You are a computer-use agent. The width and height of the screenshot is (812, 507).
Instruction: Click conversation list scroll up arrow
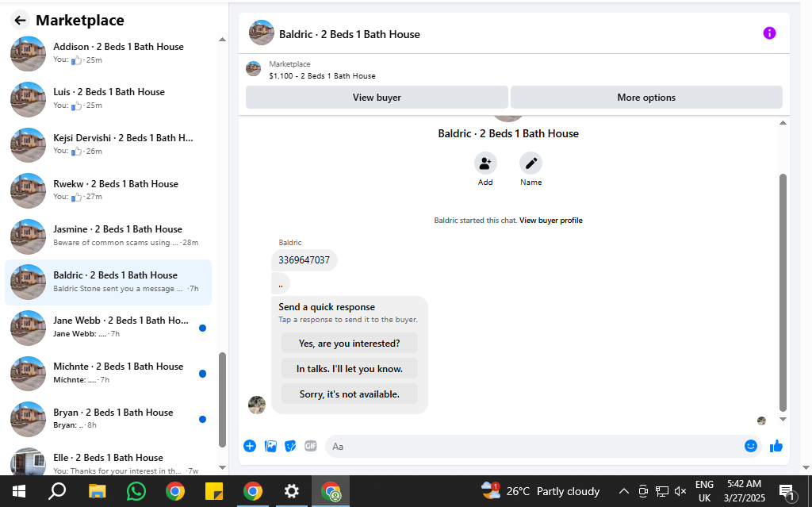[x=222, y=40]
